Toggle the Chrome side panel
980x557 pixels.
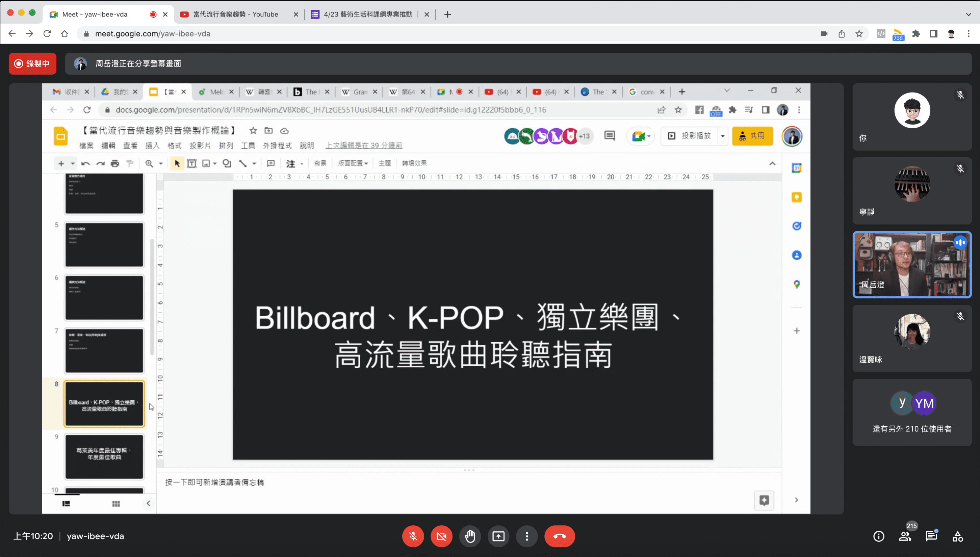933,34
